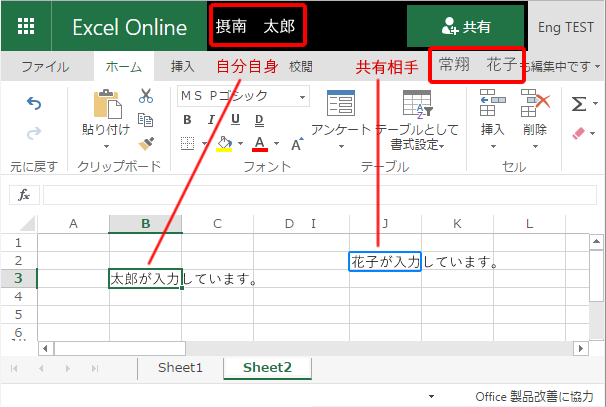Click the テーブルとして書式設定 table icon
Viewport: 606px width, 407px height.
tap(417, 104)
